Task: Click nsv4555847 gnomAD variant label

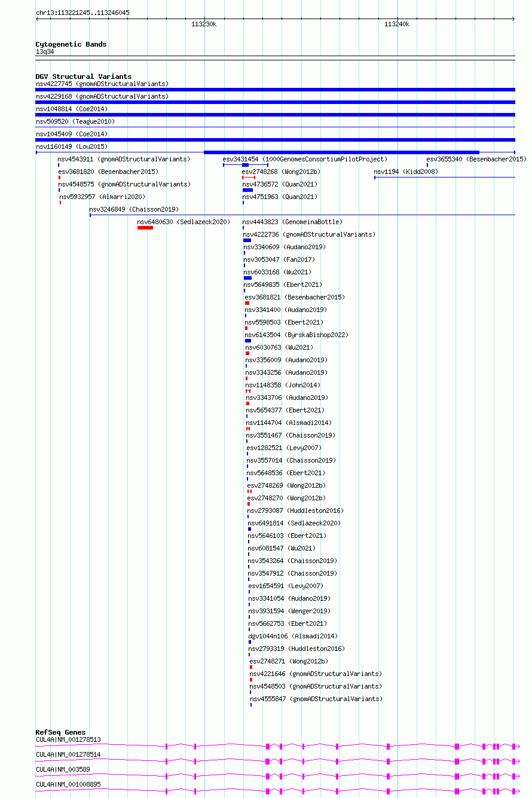Action: point(316,699)
